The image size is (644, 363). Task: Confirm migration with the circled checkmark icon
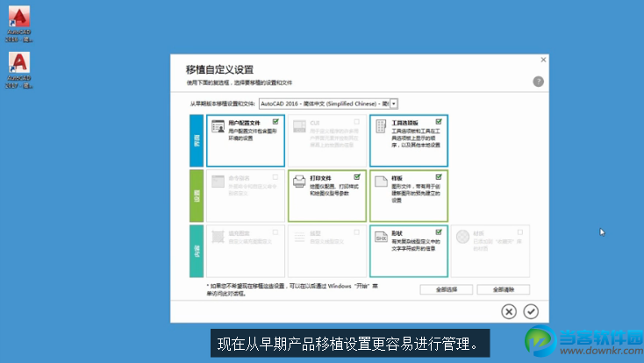(531, 311)
